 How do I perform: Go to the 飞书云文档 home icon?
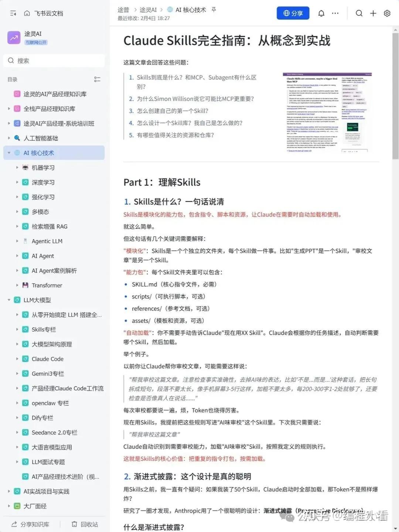27,13
